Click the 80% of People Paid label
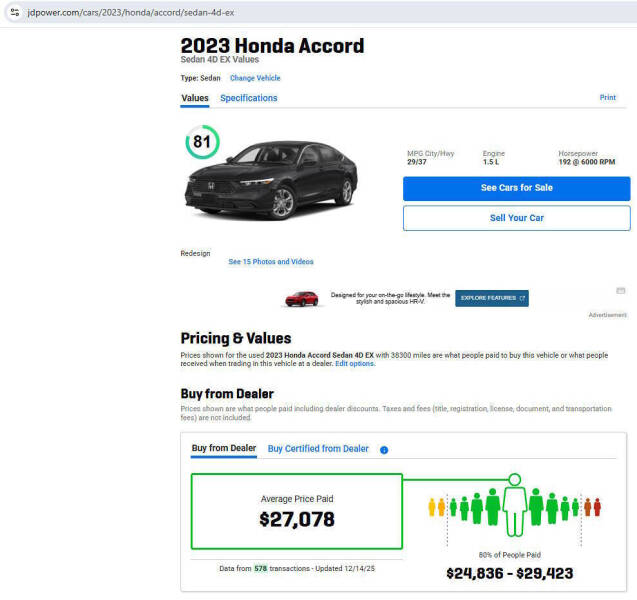The height and width of the screenshot is (600, 637). click(509, 555)
